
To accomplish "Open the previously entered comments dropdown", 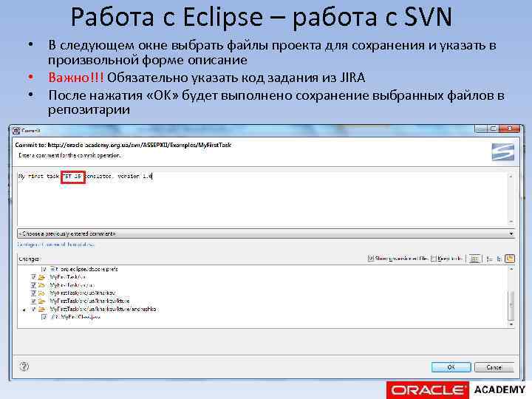I will pos(266,233).
